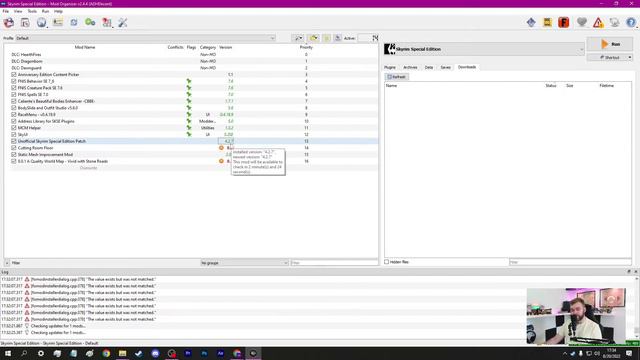Open the list options wrench dropdown

click(299, 38)
